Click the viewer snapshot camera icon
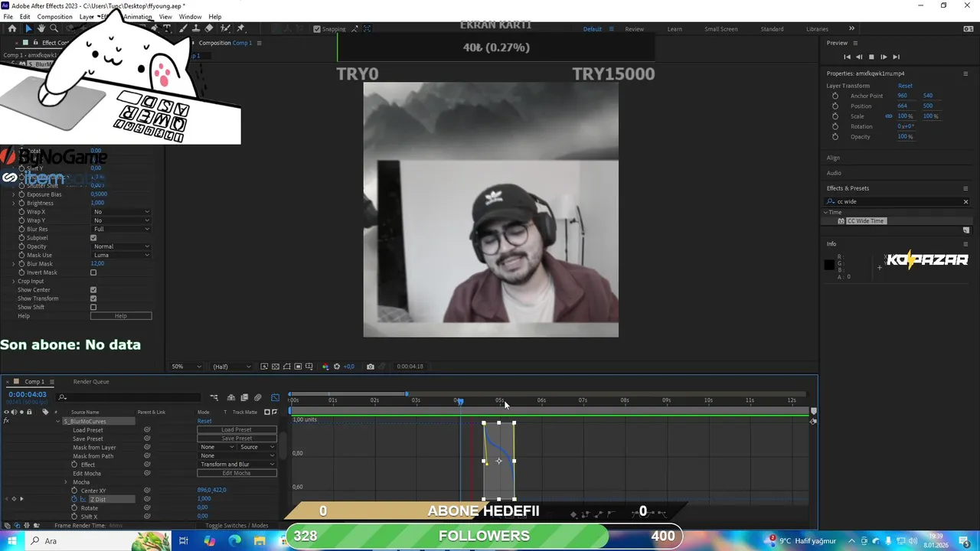Viewport: 980px width, 551px height. 371,367
